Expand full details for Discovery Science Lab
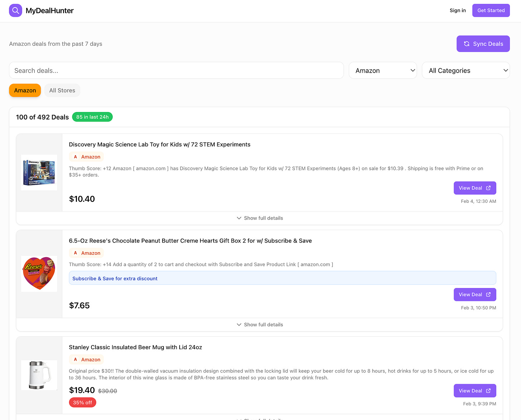Screen dimensions: 521x420 (x=260, y=218)
